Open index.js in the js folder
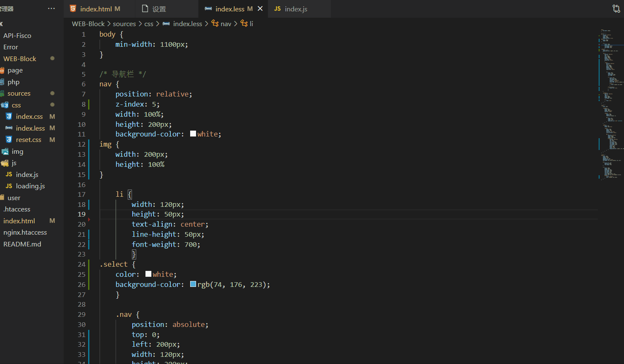Screen dimensions: 624x364 27,174
